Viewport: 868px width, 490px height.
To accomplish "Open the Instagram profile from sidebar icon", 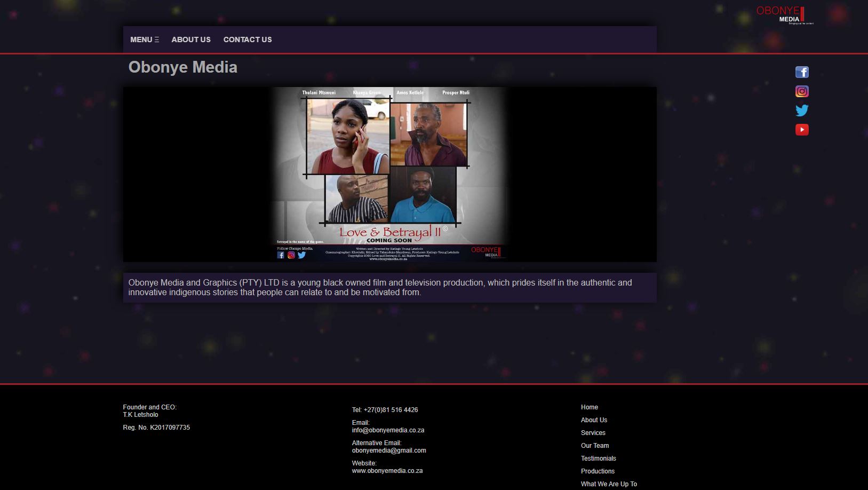I will point(802,91).
